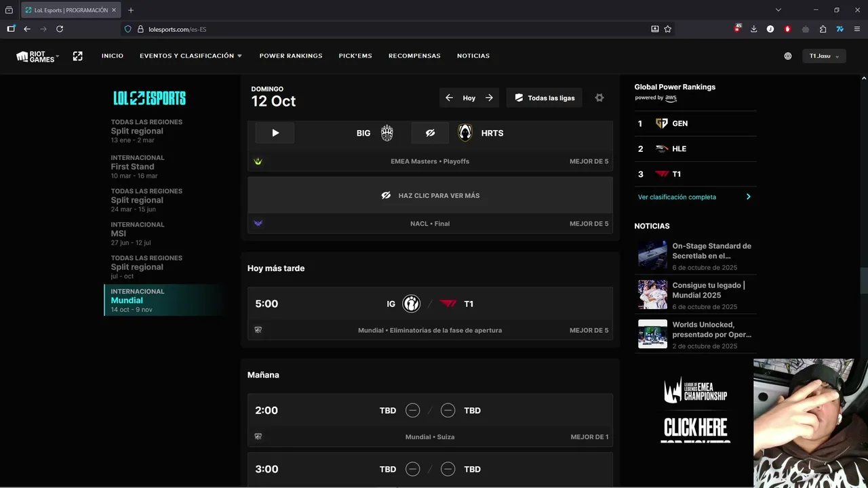
Task: Reveal hidden NACL Final match
Action: point(430,195)
